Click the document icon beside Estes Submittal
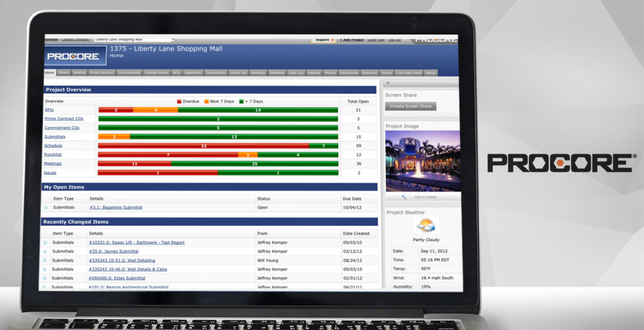This screenshot has width=644, height=330. (46, 278)
